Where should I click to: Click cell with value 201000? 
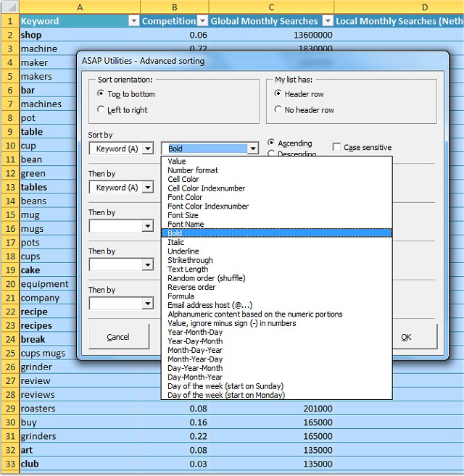point(271,409)
